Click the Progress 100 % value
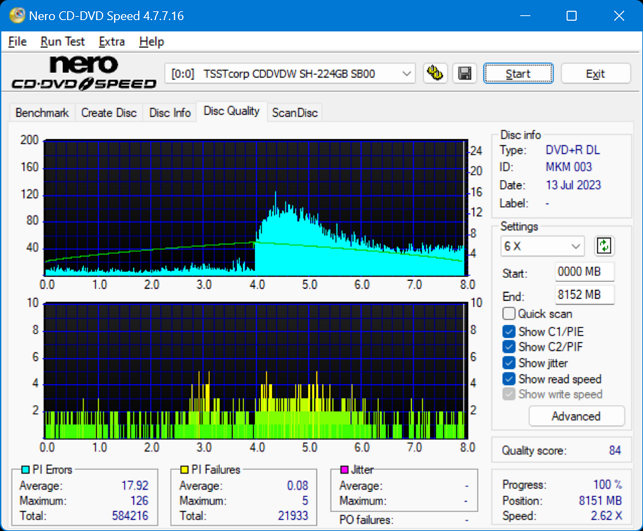The width and height of the screenshot is (643, 531). [607, 484]
